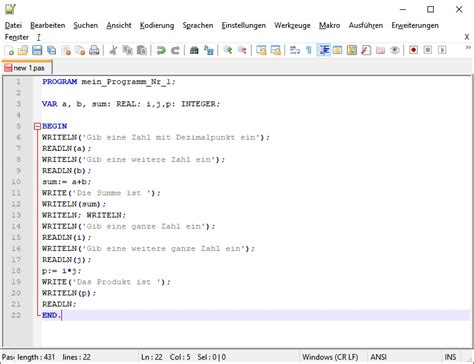The width and height of the screenshot is (474, 364).
Task: Zoom out with the magnifier minus icon
Action: (242, 50)
